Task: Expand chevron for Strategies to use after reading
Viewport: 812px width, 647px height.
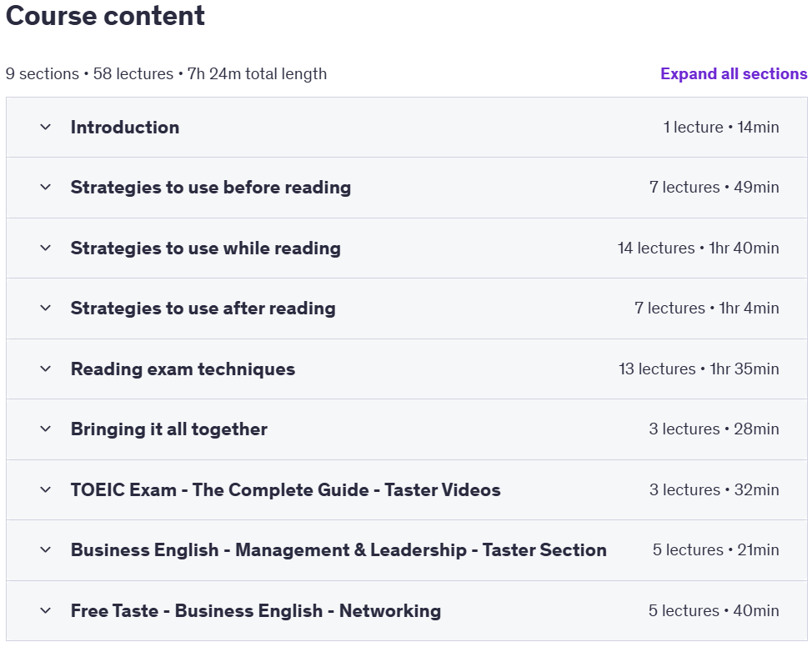Action: coord(46,308)
